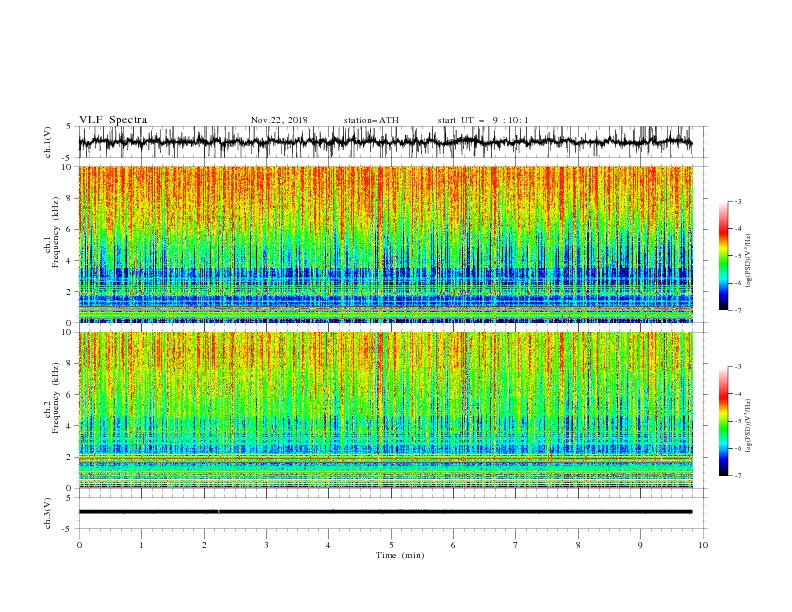Viewport: 792px width, 612px height.
Task: Click the time axis tick label '8'
Action: click(x=578, y=545)
